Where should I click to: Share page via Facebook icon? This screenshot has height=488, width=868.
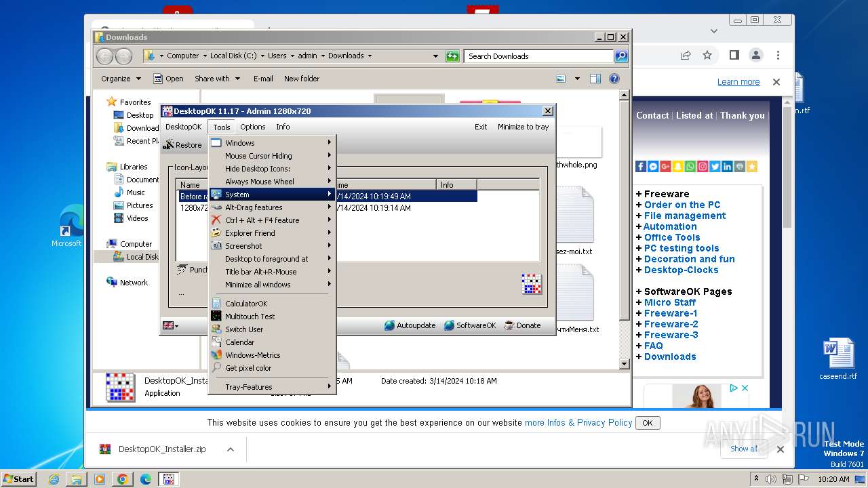click(x=641, y=166)
